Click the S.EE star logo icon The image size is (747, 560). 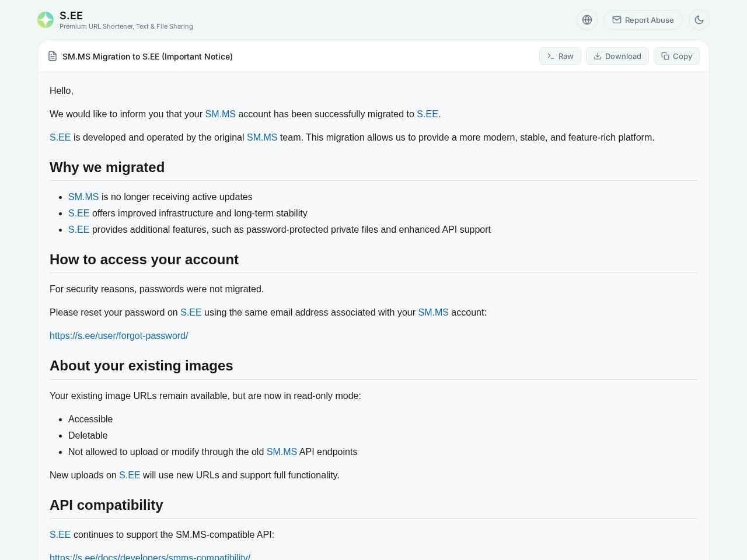coord(46,20)
